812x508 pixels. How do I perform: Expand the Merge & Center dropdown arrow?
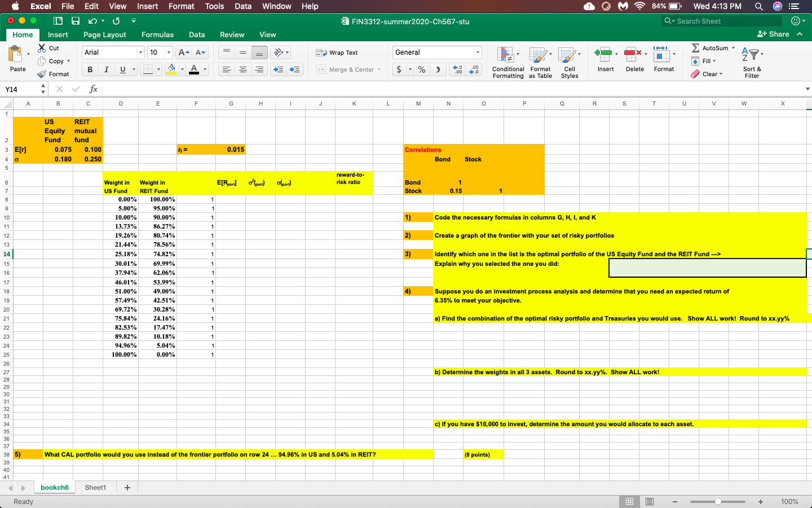pyautogui.click(x=379, y=69)
